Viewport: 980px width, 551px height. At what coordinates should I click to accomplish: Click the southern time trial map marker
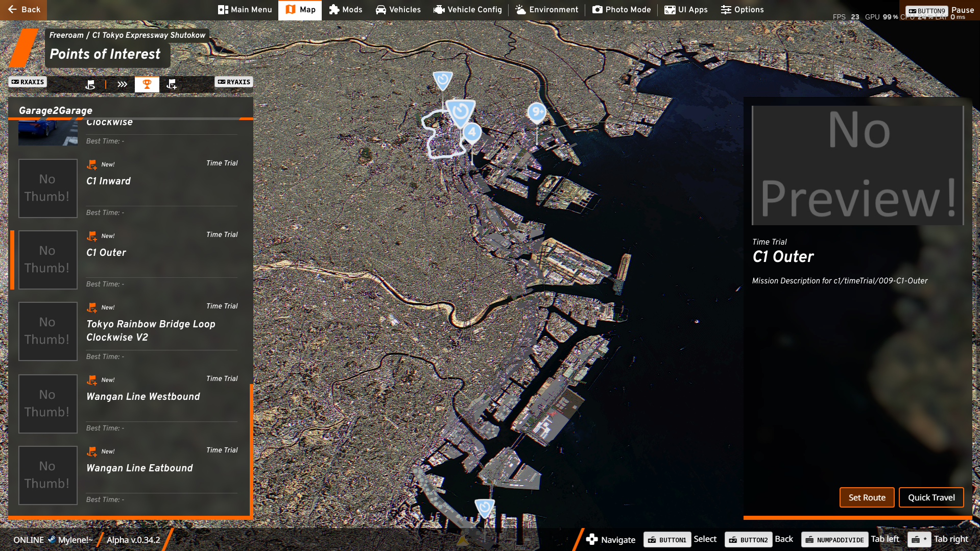point(485,508)
